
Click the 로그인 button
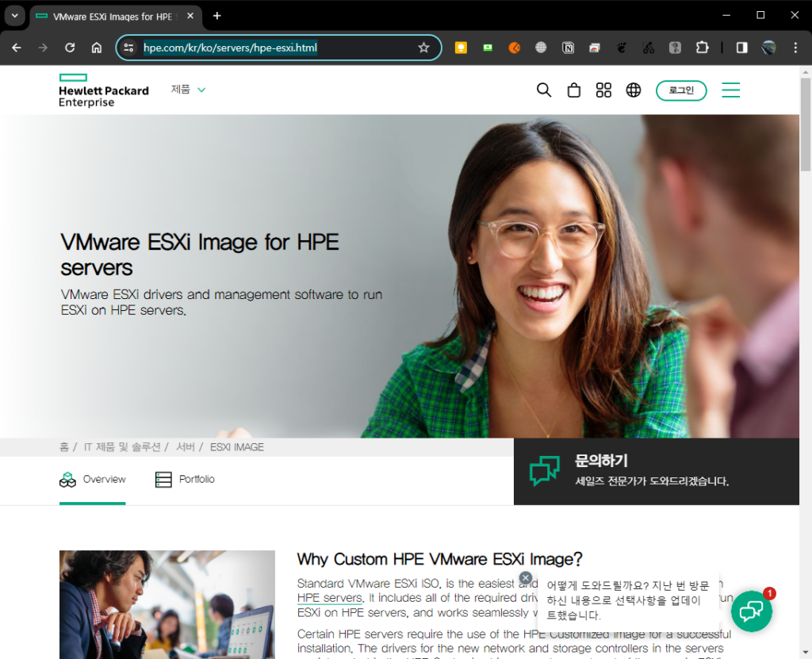[x=681, y=90]
